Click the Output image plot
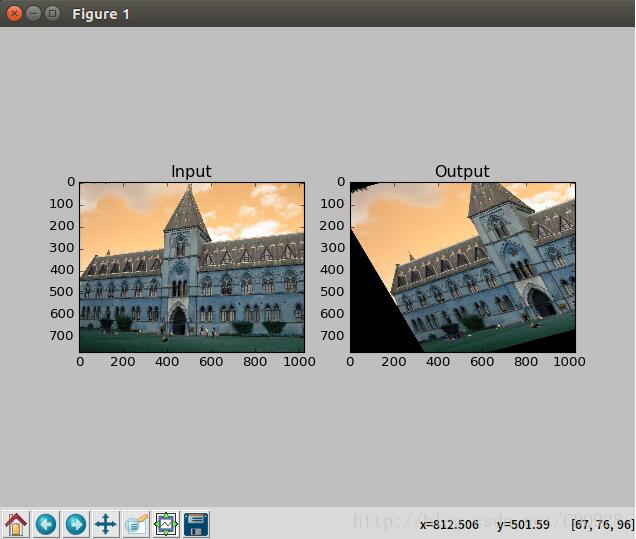This screenshot has width=636, height=539. (463, 267)
